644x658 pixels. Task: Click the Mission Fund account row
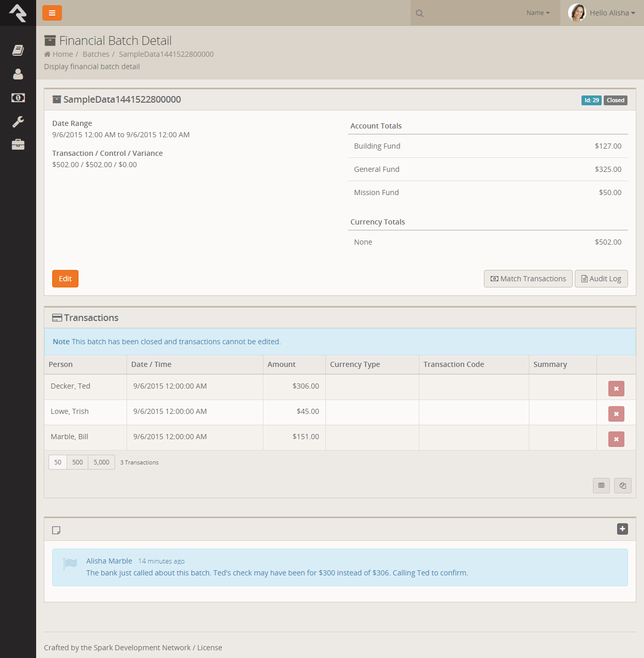[488, 192]
